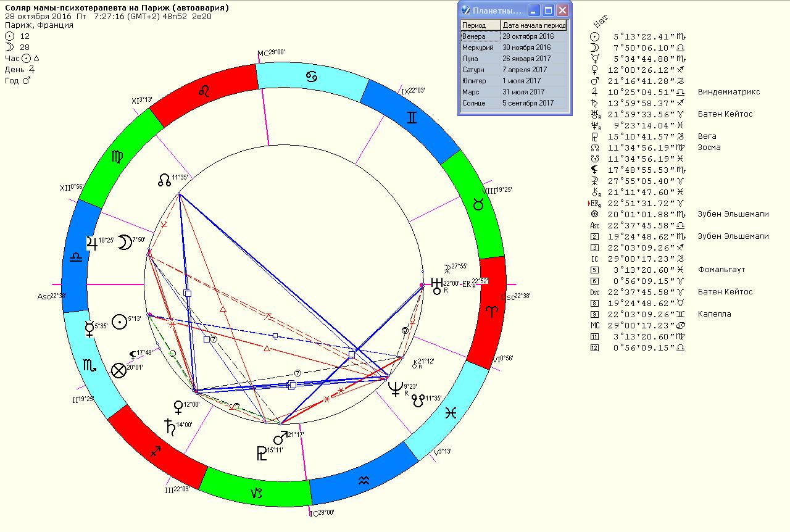Viewport: 790px width, 532px height.
Task: Click the 'Период' column header
Action: [480, 25]
